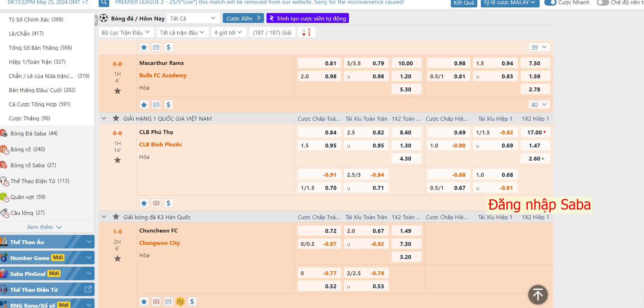Expand the 39 more bets dropdown
The width and height of the screenshot is (644, 308).
(539, 47)
